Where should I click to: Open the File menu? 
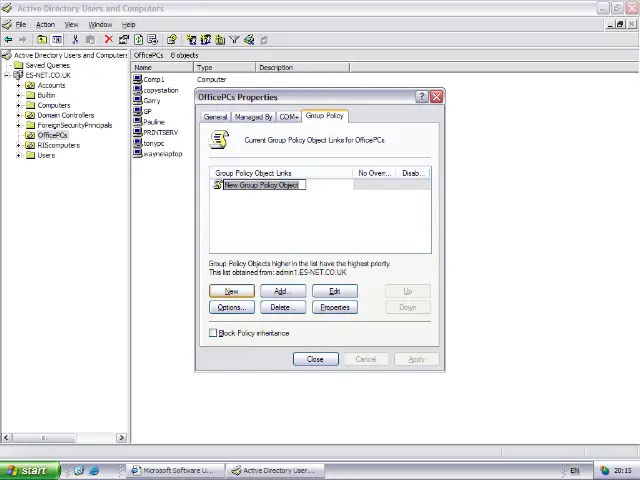point(21,24)
